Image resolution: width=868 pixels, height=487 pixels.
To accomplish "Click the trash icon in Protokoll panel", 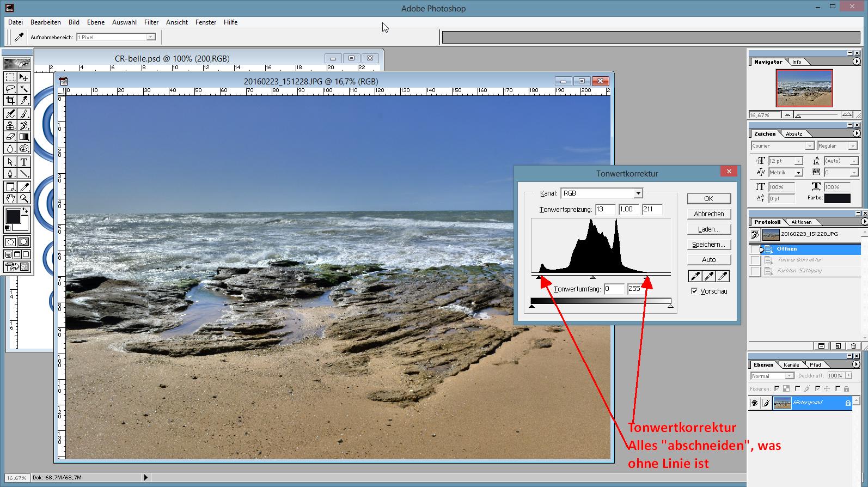I will [x=853, y=346].
